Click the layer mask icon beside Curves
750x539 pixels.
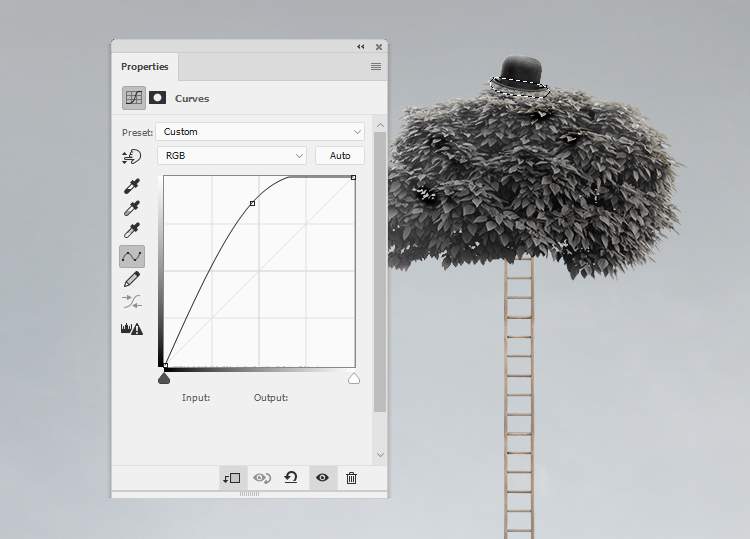coord(157,98)
